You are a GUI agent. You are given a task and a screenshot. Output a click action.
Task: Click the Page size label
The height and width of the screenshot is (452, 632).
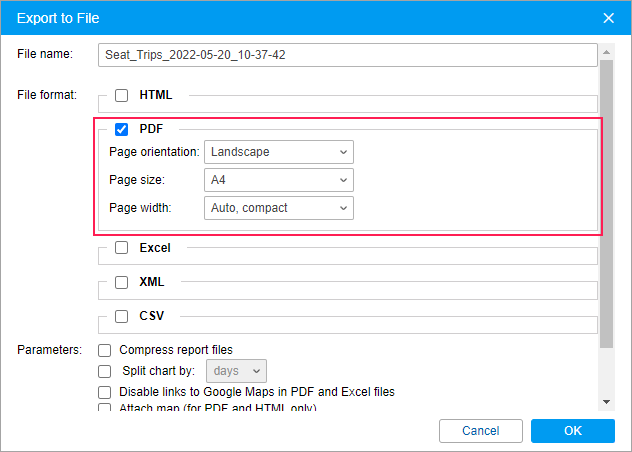[137, 180]
